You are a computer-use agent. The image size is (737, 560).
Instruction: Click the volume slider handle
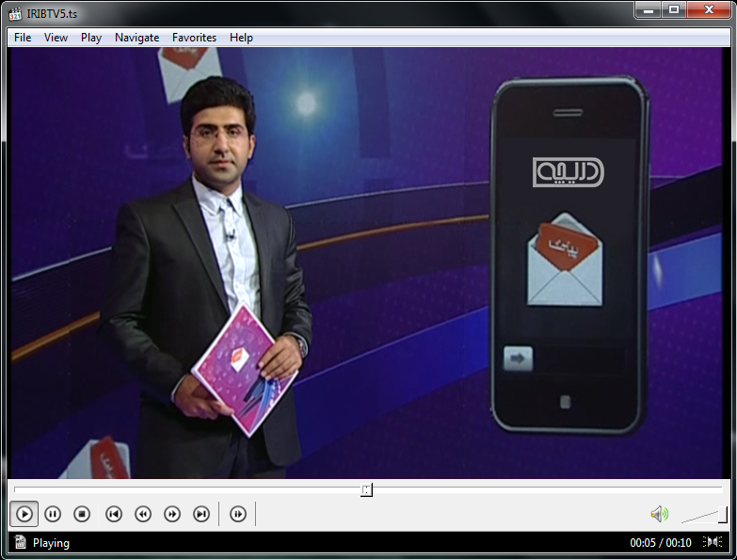pyautogui.click(x=723, y=515)
